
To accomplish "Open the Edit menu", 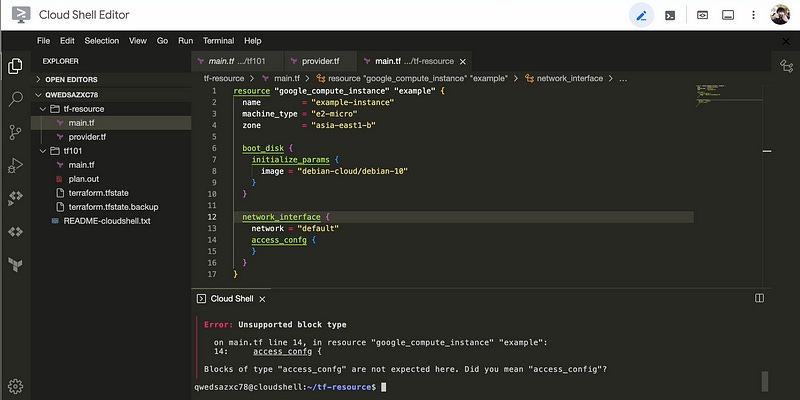I will coord(67,41).
